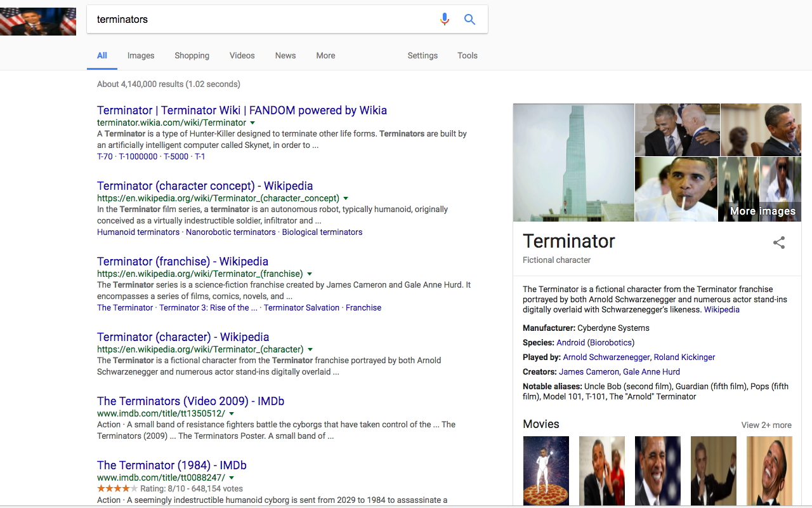The height and width of the screenshot is (508, 812).
Task: Expand dropdown arrow next to imdb.com/title/tt0088247 URL
Action: click(232, 478)
